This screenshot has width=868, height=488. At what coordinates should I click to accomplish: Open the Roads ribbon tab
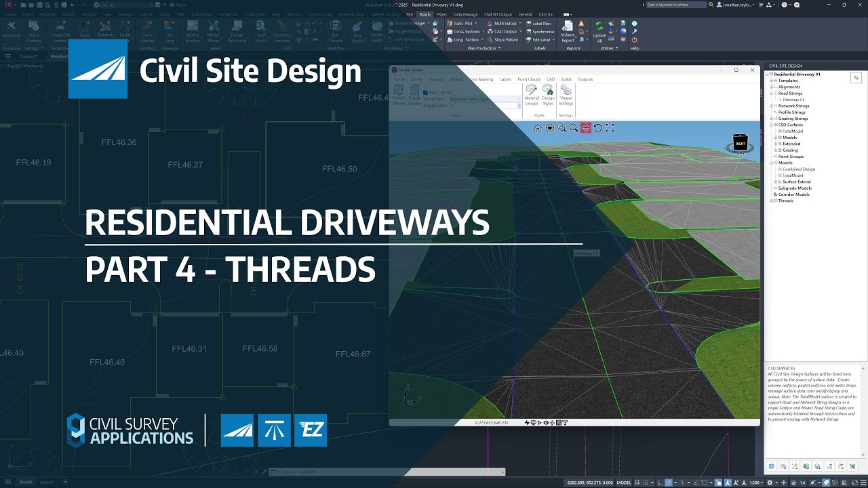pyautogui.click(x=425, y=14)
